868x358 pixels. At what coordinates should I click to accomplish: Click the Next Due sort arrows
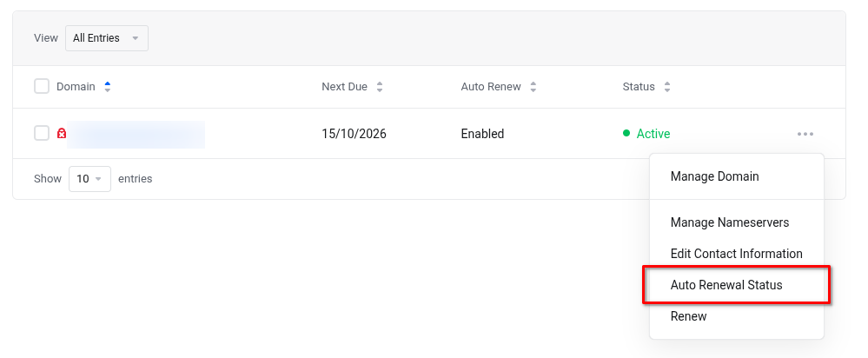(380, 87)
